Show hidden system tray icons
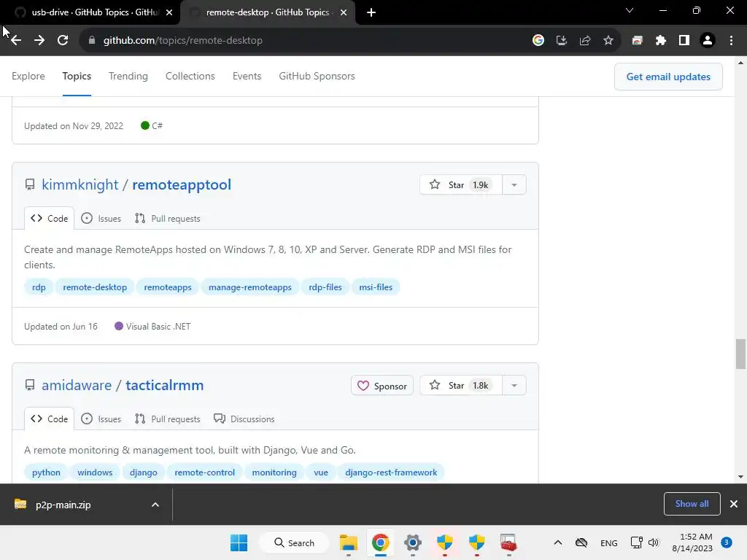This screenshot has height=560, width=747. pos(558,542)
